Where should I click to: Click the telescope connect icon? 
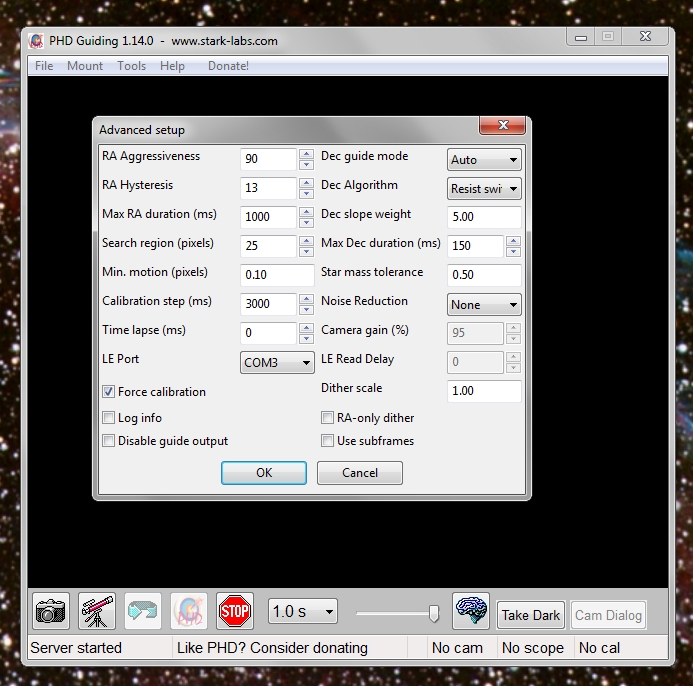point(97,611)
